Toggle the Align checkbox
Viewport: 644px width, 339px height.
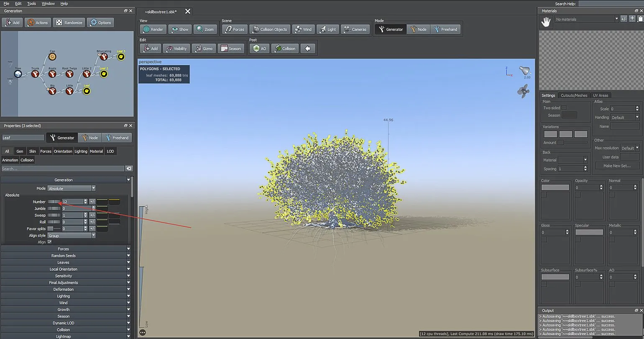50,242
